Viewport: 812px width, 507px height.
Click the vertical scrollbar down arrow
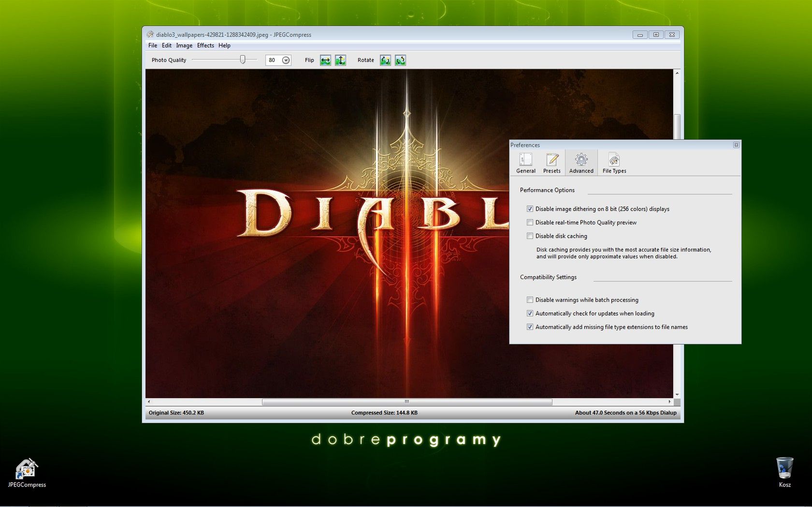677,395
